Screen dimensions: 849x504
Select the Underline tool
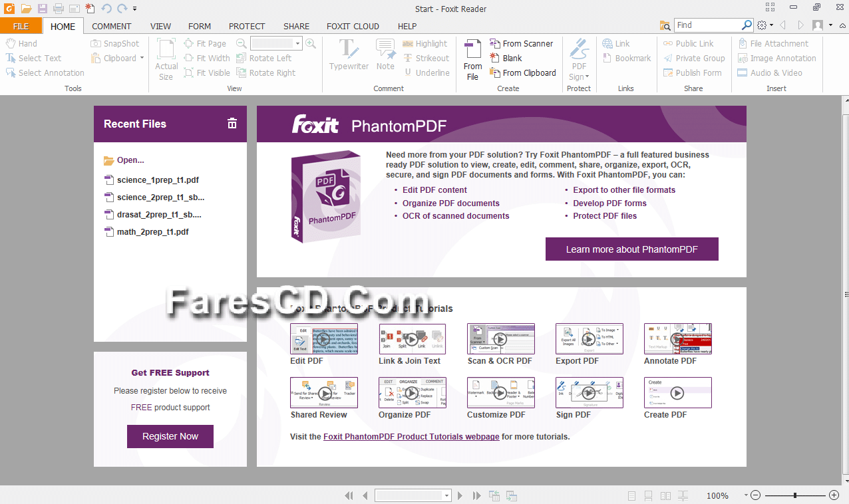coord(426,72)
